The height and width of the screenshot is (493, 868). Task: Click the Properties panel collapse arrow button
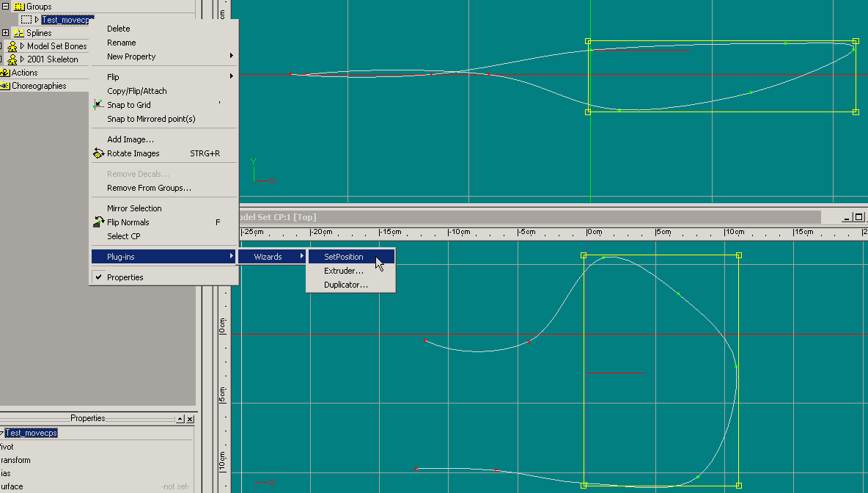click(180, 419)
